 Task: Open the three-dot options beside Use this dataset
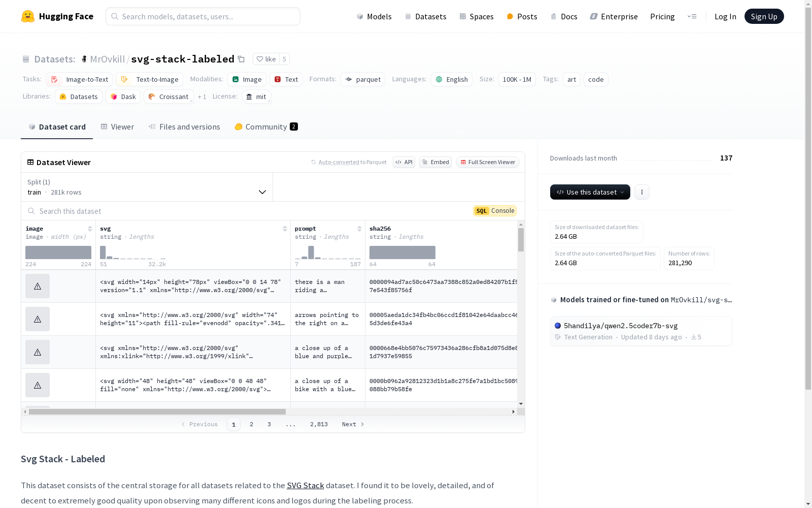point(642,192)
